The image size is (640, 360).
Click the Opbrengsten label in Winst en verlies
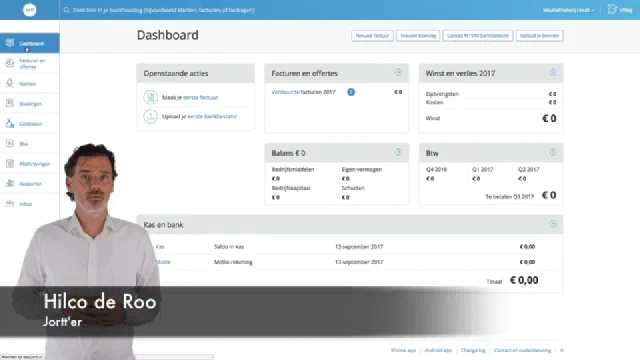(x=442, y=94)
